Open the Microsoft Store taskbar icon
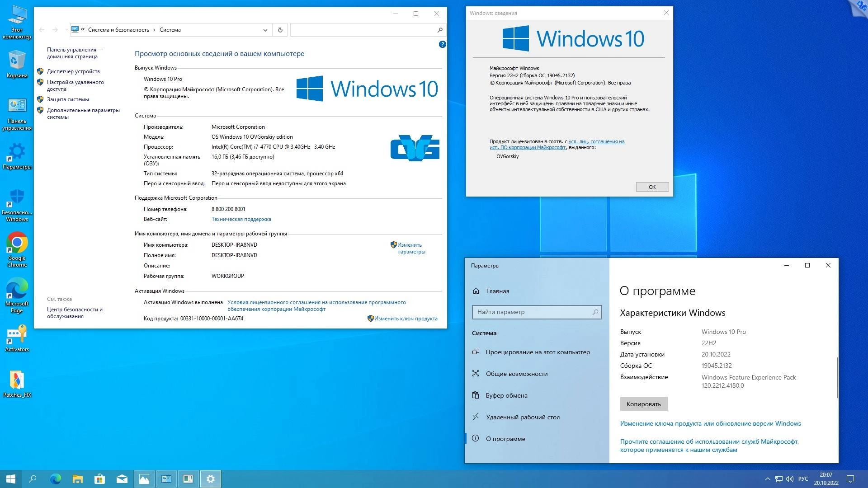The image size is (868, 488). pyautogui.click(x=99, y=479)
